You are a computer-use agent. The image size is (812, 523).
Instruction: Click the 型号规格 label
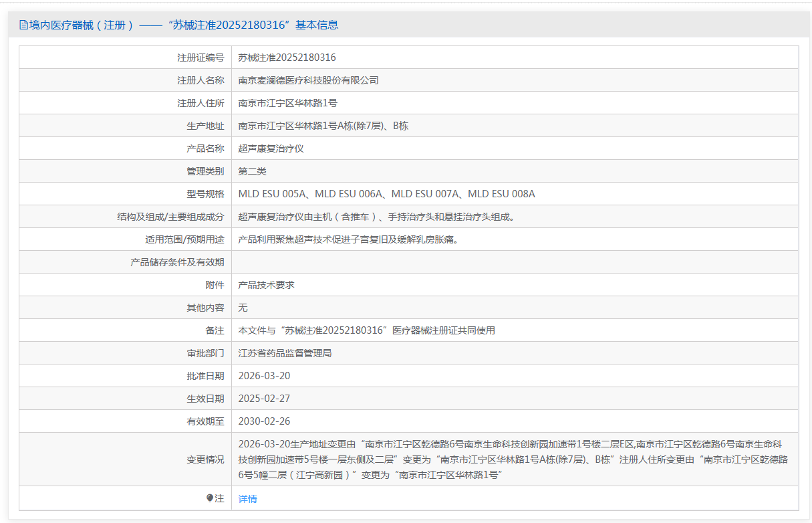205,194
